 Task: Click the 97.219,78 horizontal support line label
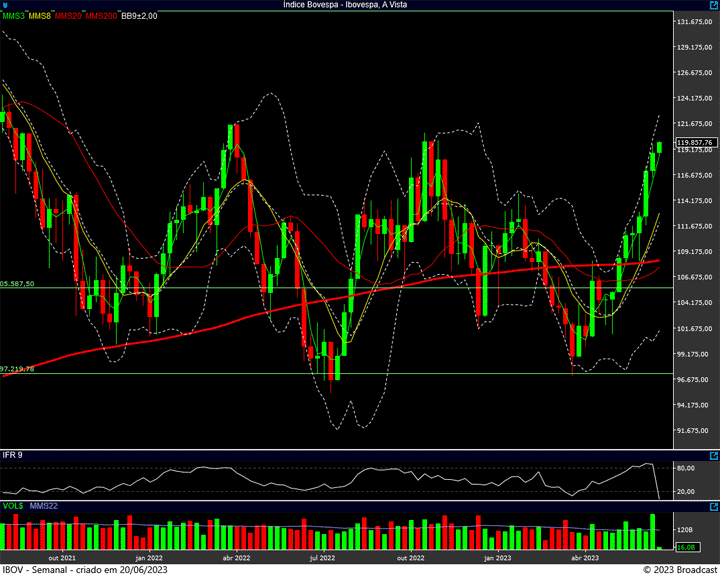click(x=18, y=369)
